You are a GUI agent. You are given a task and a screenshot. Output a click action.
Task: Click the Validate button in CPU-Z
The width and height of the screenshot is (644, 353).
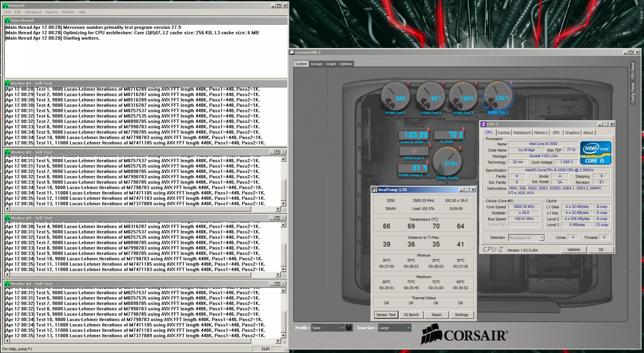[574, 249]
